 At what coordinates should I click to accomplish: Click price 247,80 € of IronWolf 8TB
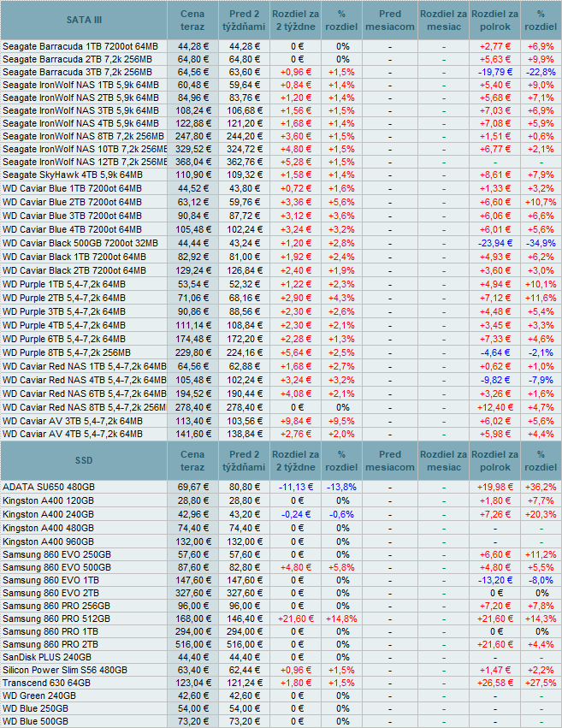(x=193, y=137)
